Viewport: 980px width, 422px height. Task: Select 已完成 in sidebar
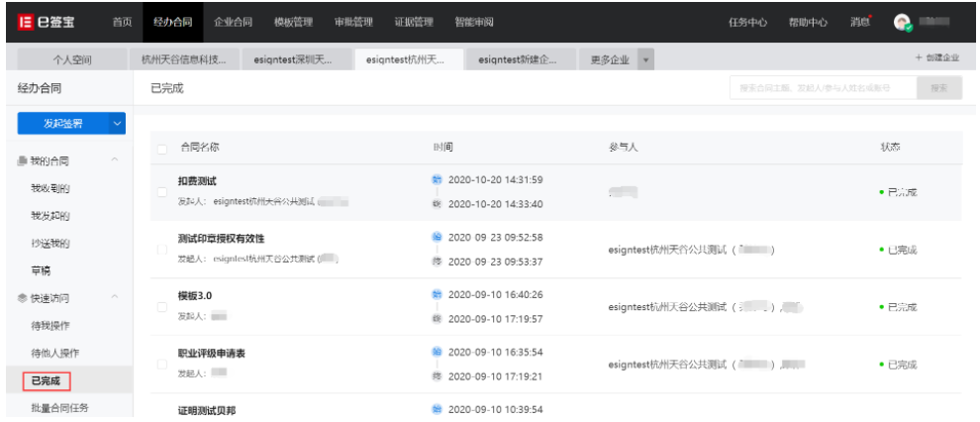[x=47, y=380]
